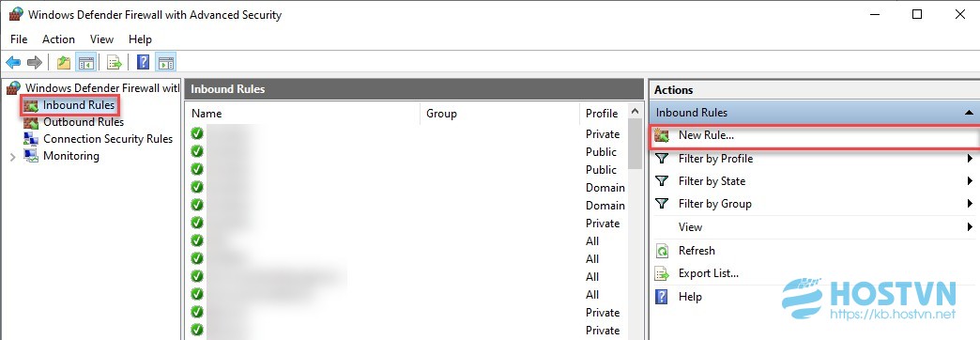The height and width of the screenshot is (340, 980).
Task: Open help with the blue question-mark toolbar icon
Action: [143, 62]
